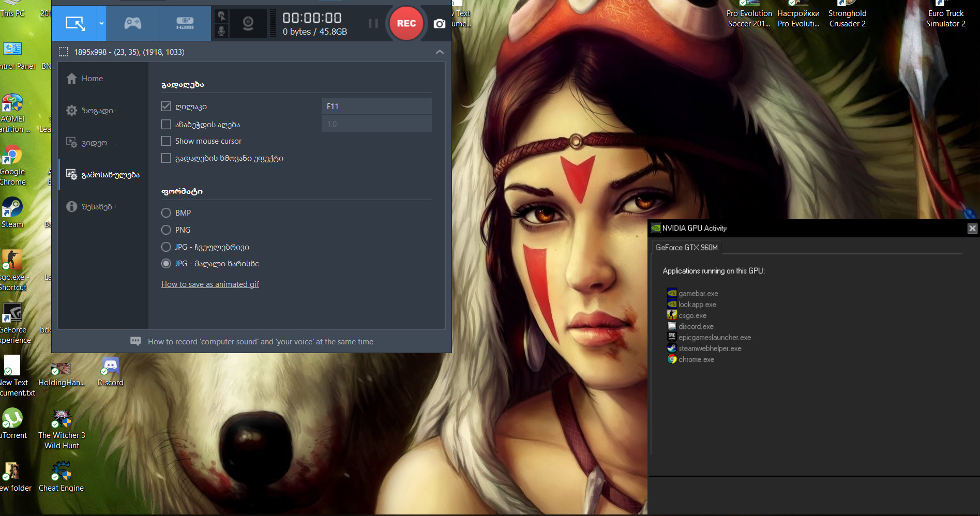The image size is (980, 516).
Task: Launch Google Chrome from the desktop
Action: point(13,165)
